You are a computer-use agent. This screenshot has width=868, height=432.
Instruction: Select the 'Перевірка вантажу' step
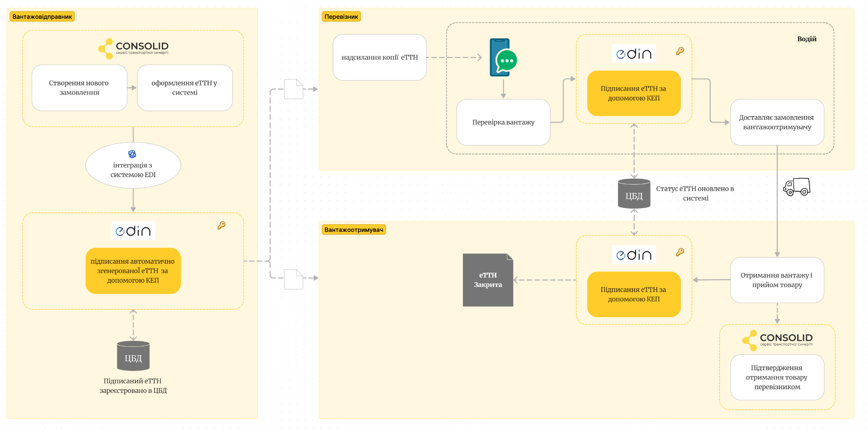(x=503, y=123)
